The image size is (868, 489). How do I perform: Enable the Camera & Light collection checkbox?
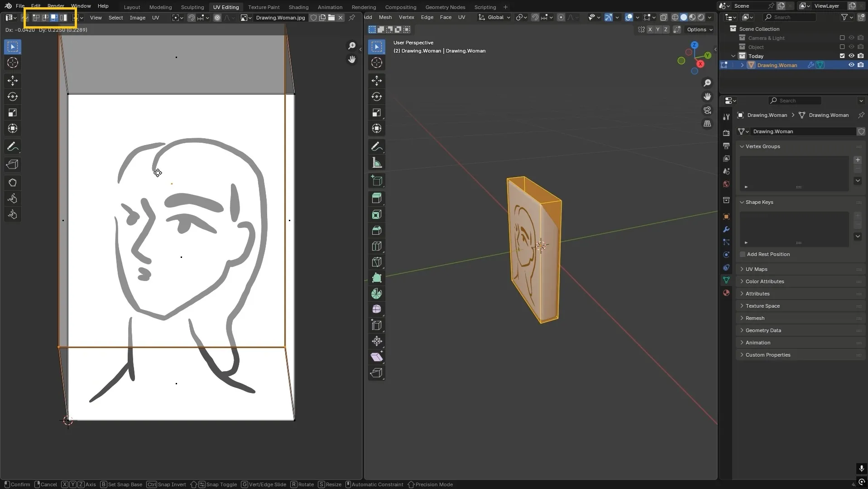pos(842,38)
